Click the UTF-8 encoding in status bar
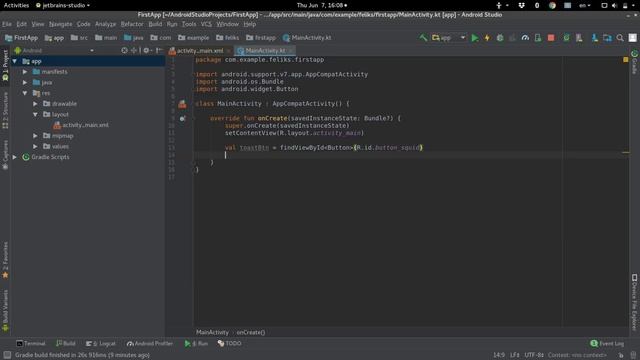The width and height of the screenshot is (640, 360). (x=534, y=355)
